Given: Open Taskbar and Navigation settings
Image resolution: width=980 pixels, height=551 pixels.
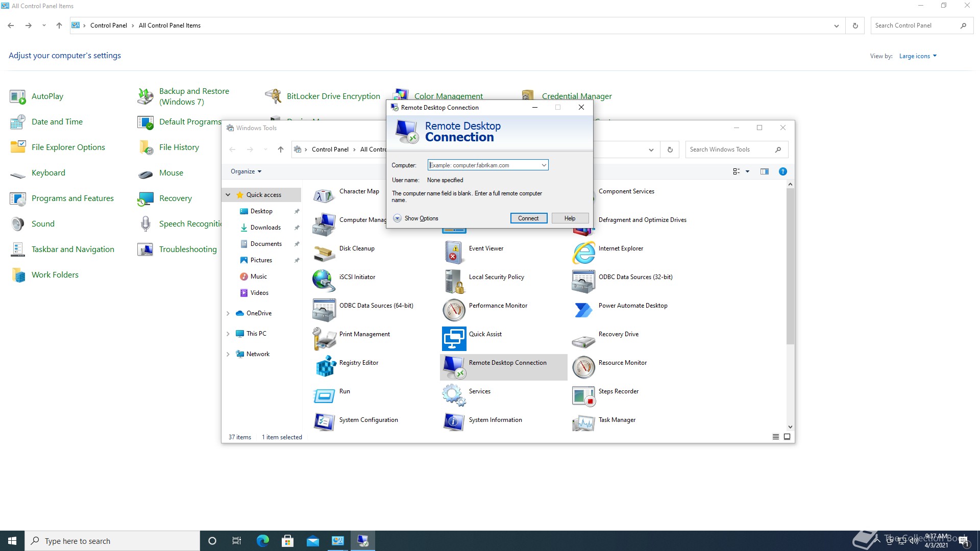Looking at the screenshot, I should tap(73, 249).
